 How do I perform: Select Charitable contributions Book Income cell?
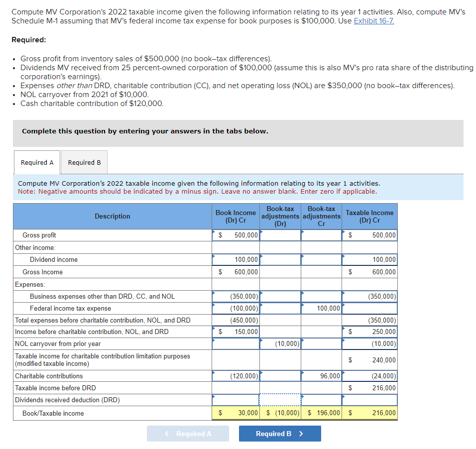237,376
